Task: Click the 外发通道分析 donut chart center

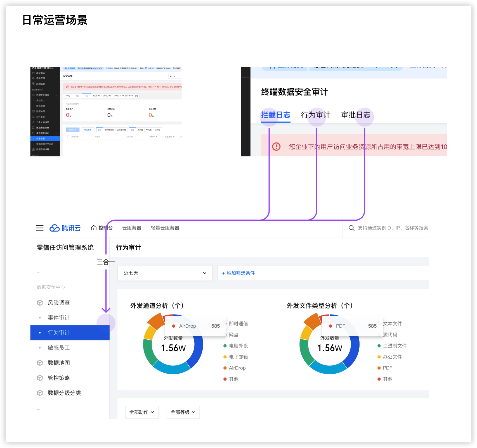Action: pos(173,344)
